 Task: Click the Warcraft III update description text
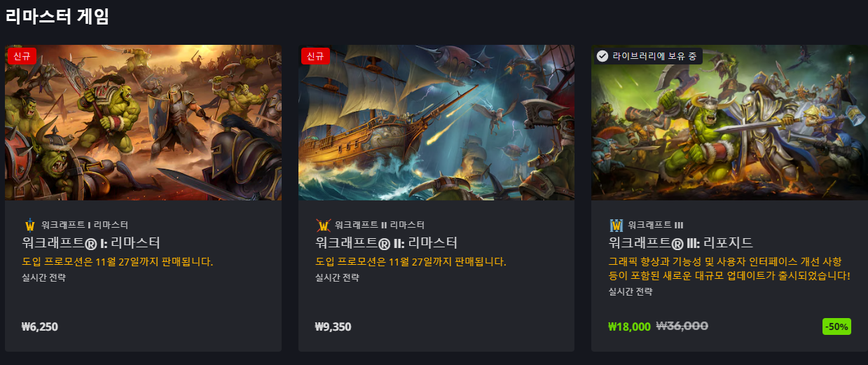pos(729,268)
